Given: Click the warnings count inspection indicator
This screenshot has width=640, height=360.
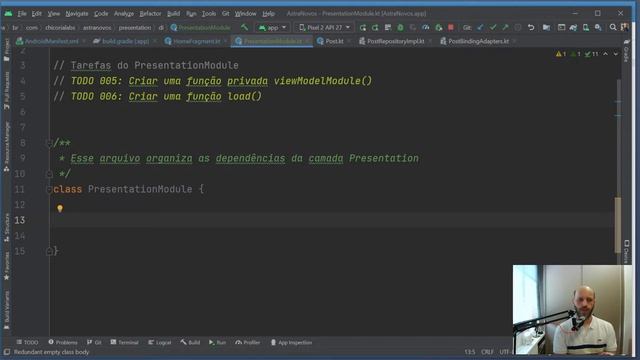Looking at the screenshot, I should point(561,54).
